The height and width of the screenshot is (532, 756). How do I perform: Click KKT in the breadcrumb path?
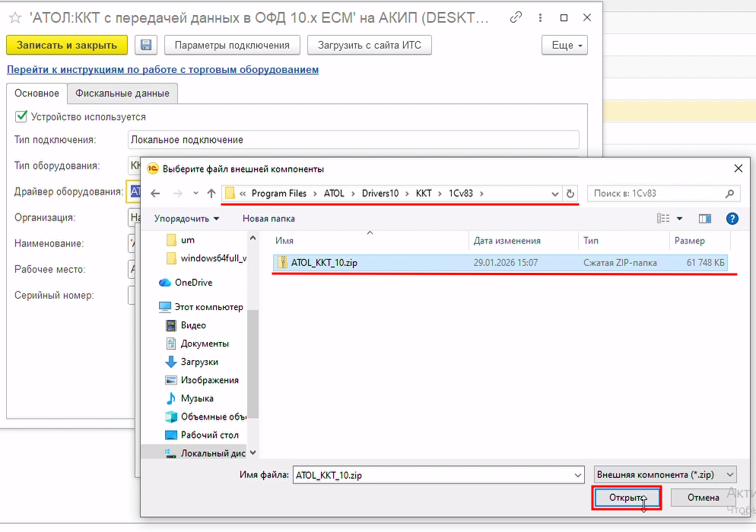[424, 194]
